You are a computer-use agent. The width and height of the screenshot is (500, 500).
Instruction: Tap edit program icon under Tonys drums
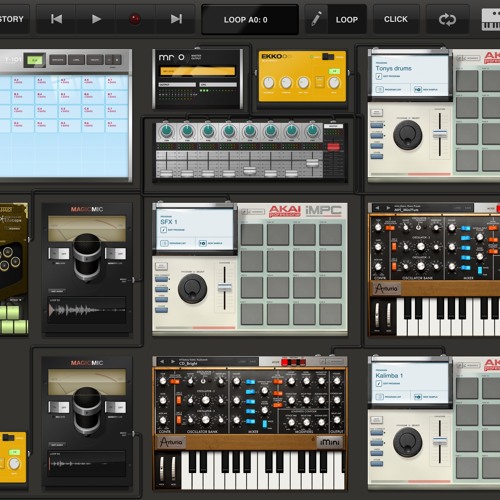(379, 76)
